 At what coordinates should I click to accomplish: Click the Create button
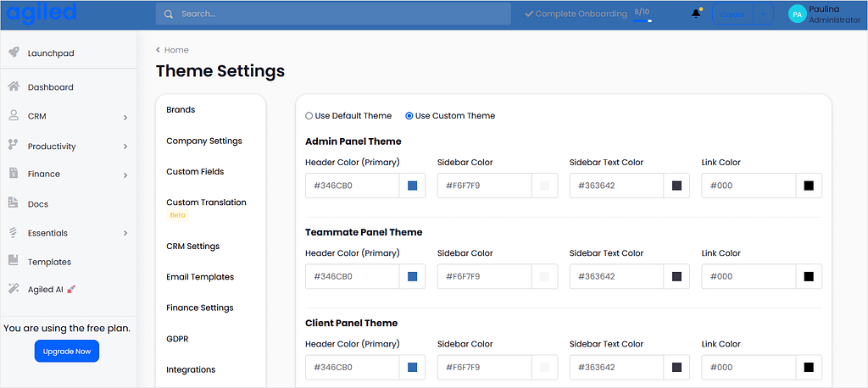coord(732,14)
